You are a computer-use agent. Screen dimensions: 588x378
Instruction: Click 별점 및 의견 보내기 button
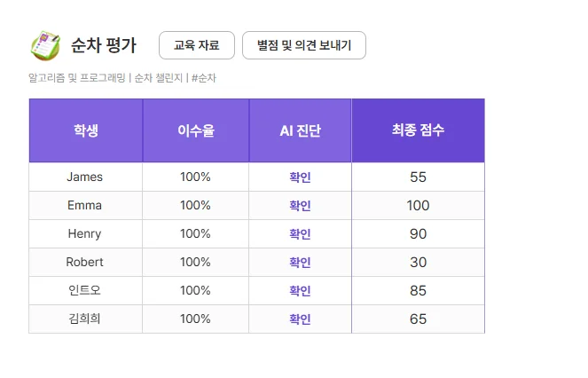303,45
